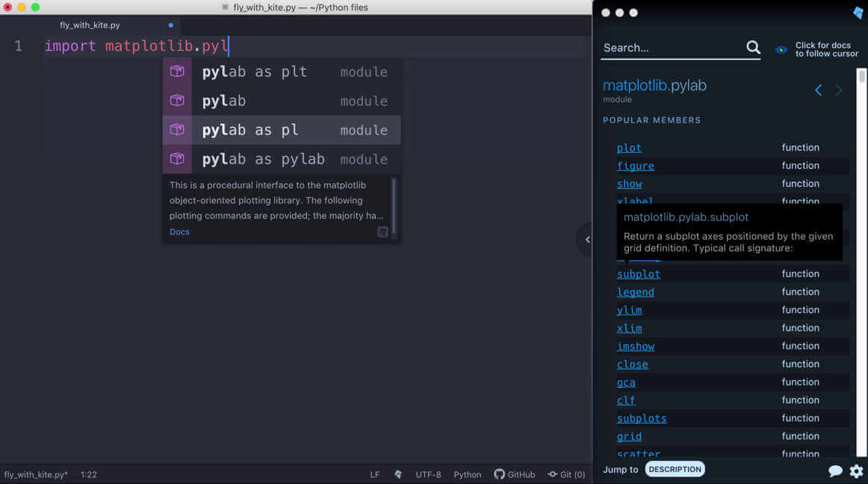Image resolution: width=868 pixels, height=484 pixels.
Task: Click the DESCRIPTION jump button
Action: coord(675,468)
